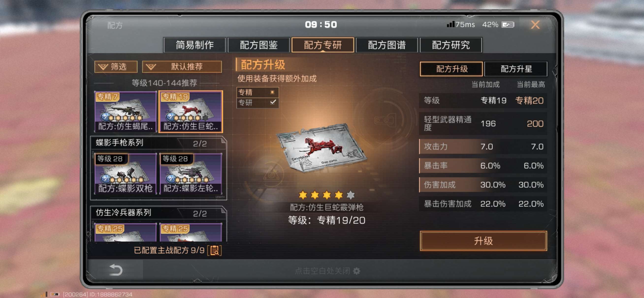Select the 蝶影双枪 recipe icon
The height and width of the screenshot is (298, 644).
click(126, 174)
